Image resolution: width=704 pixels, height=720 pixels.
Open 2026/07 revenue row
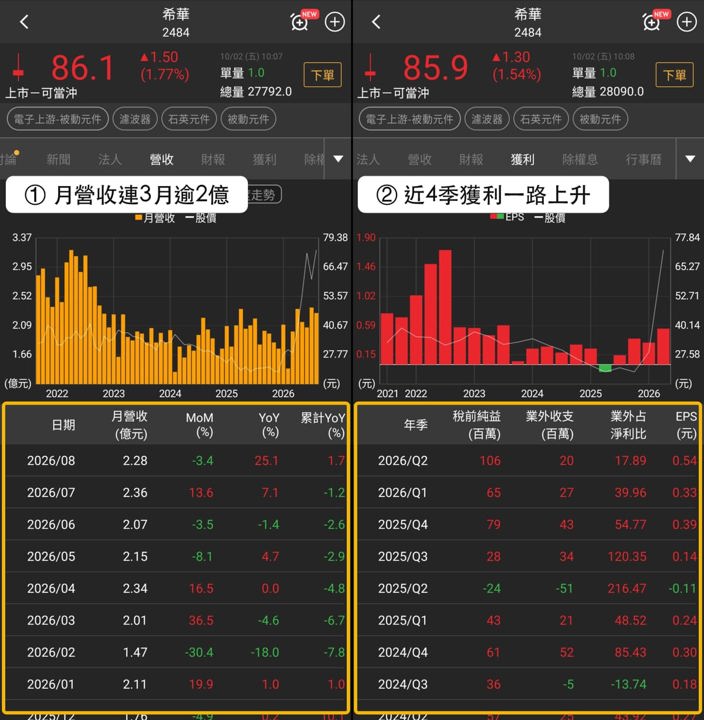[176, 492]
